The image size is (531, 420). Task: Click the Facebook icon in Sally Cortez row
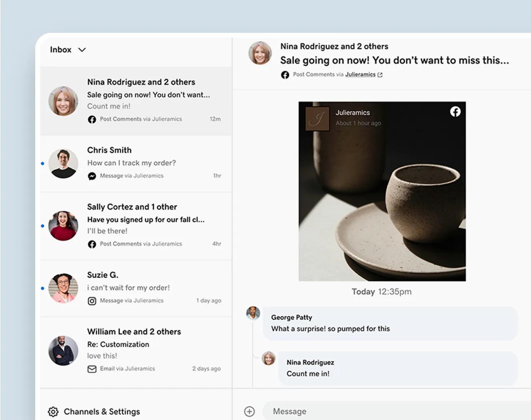[92, 244]
